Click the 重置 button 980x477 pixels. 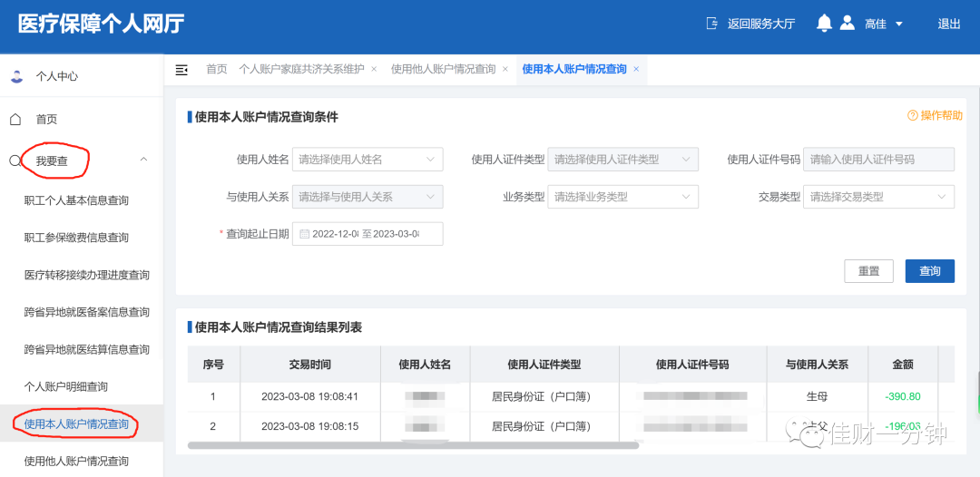[x=868, y=271]
